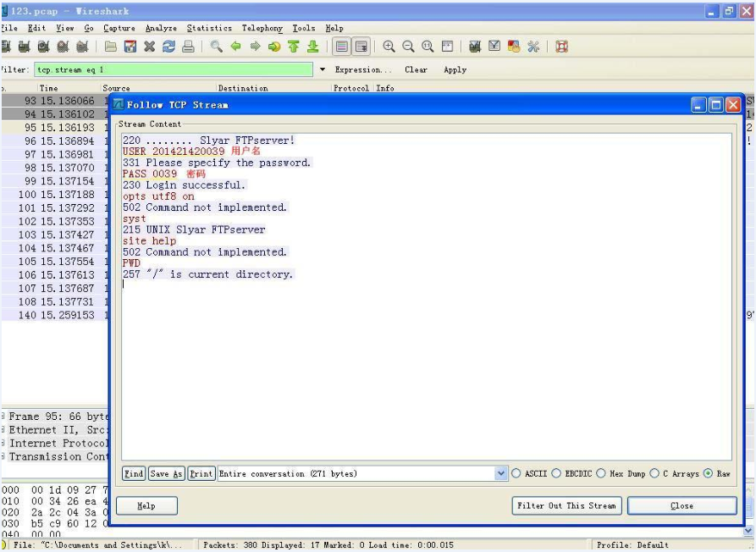The height and width of the screenshot is (552, 756).
Task: Save the capture file via floppy icon
Action: [130, 47]
